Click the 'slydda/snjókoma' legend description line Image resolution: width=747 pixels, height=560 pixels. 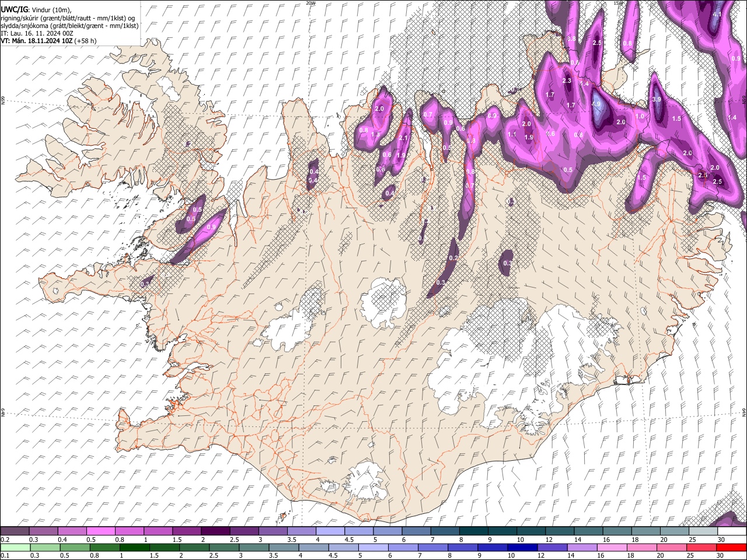click(70, 26)
